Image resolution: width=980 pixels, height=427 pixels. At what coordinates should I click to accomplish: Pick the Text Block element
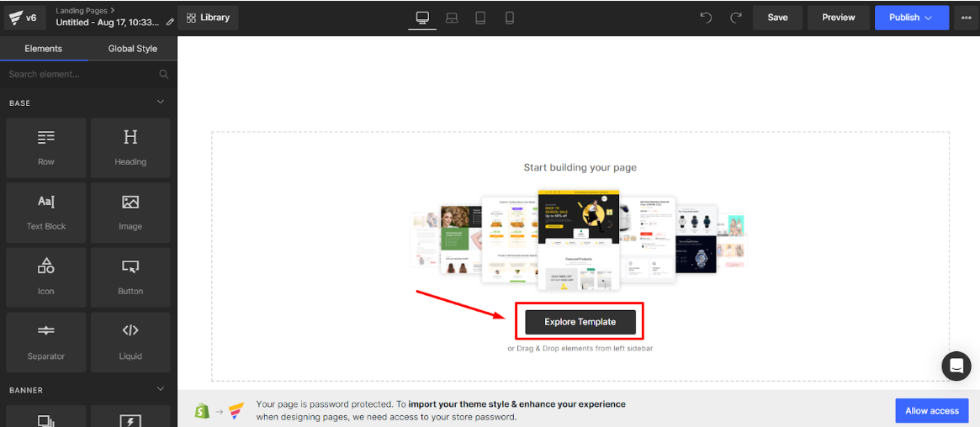coord(46,213)
